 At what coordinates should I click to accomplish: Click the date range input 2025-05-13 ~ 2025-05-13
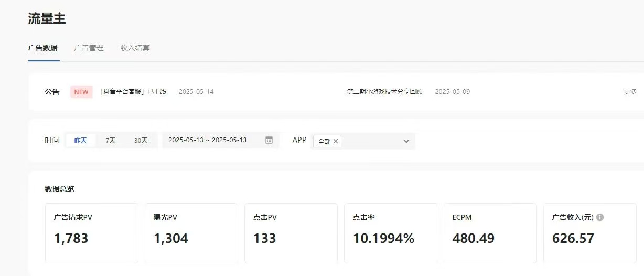point(220,140)
